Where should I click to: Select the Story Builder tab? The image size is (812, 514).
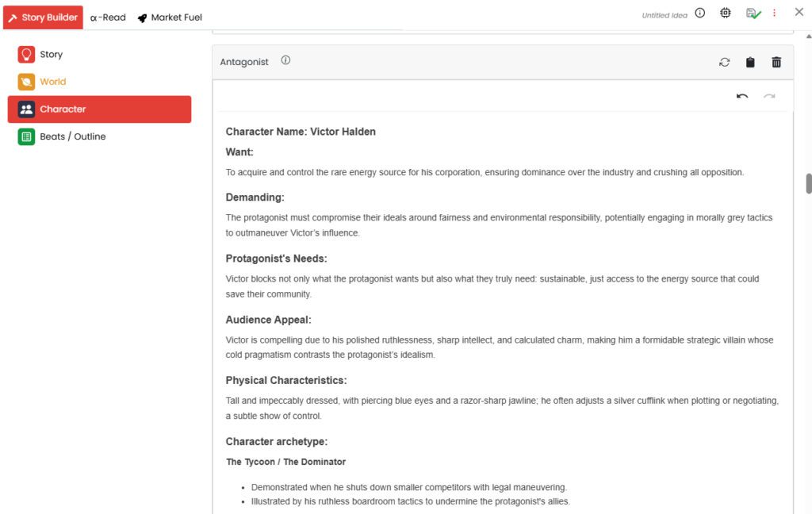point(43,17)
